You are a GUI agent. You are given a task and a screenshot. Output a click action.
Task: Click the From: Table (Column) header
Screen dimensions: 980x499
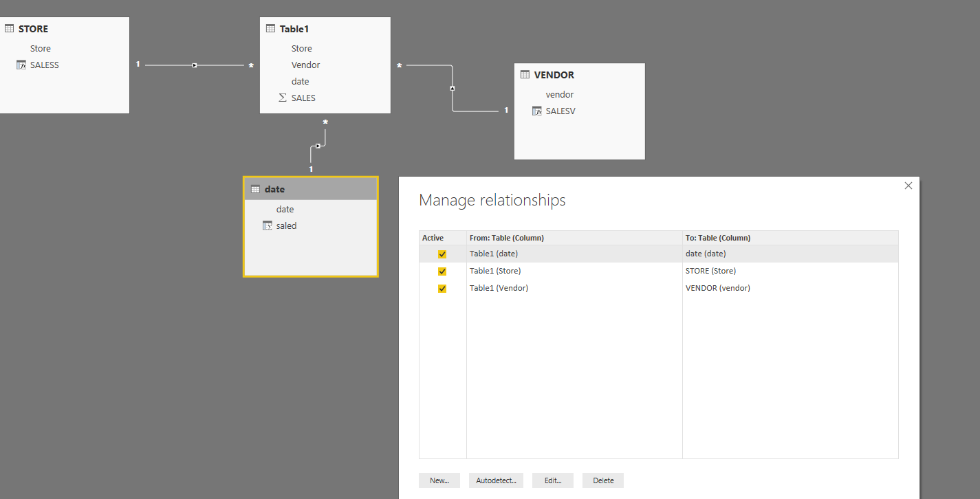[574, 238]
